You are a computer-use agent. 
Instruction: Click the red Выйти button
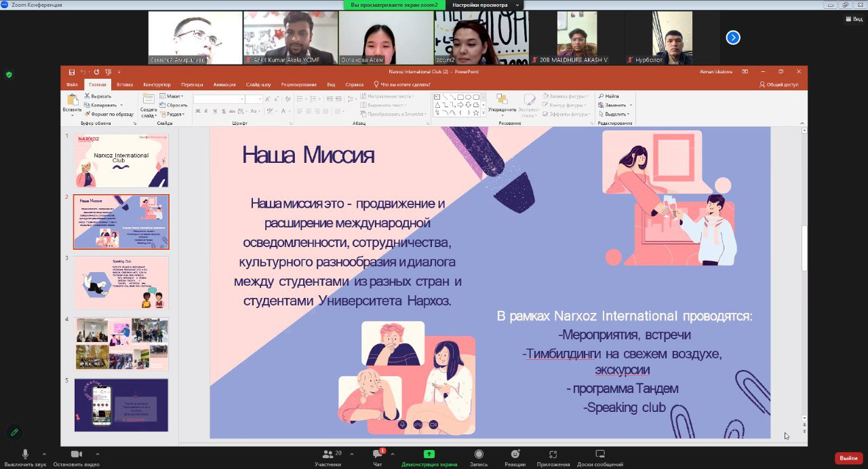pos(848,458)
